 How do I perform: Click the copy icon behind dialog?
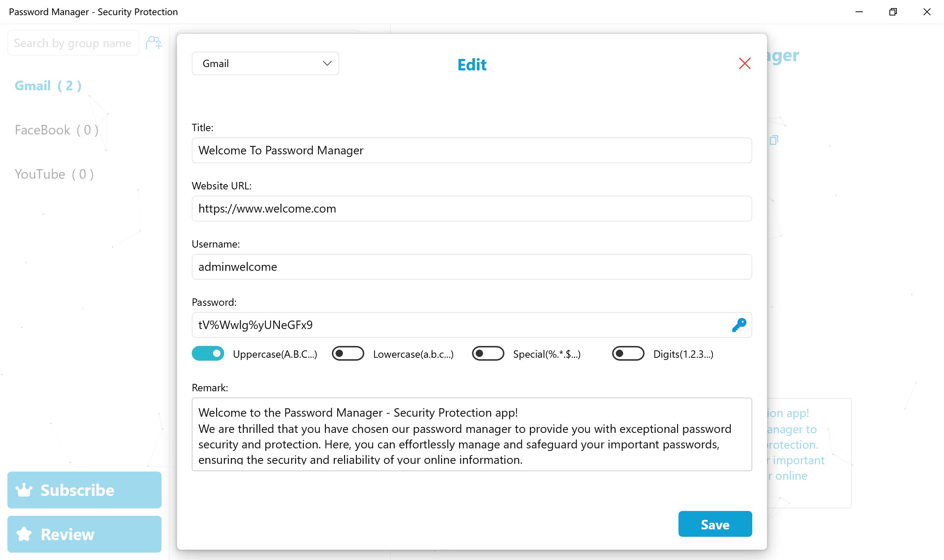pyautogui.click(x=774, y=140)
